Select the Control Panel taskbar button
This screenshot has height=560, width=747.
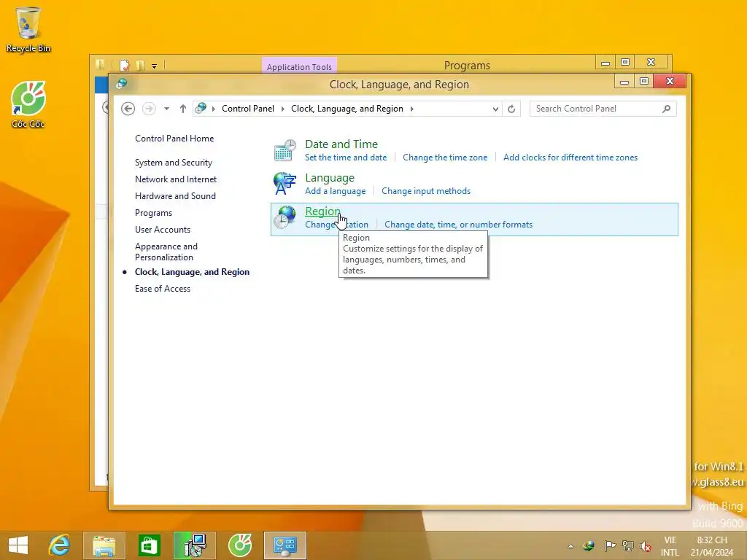pos(285,545)
